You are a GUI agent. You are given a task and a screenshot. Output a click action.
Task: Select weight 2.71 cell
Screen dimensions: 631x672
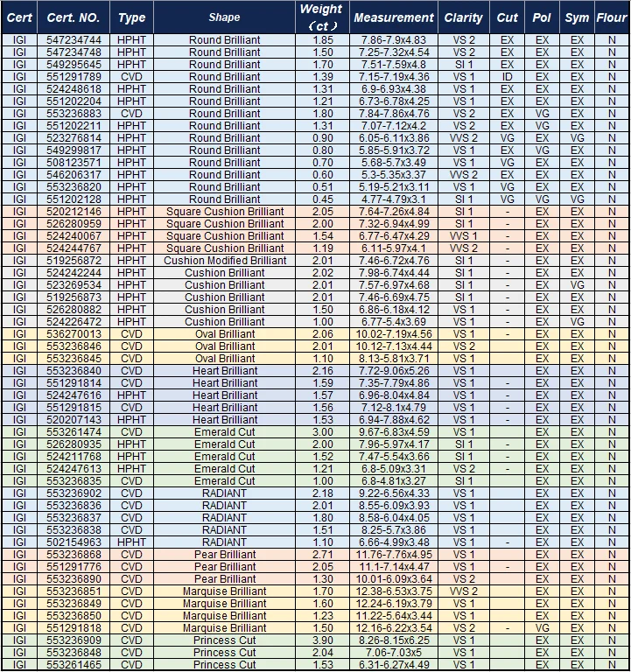coord(323,555)
